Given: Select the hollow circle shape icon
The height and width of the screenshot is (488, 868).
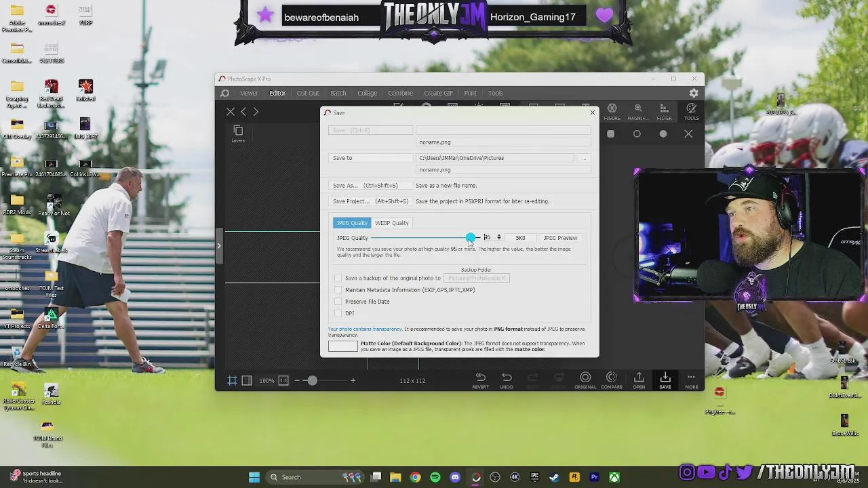Looking at the screenshot, I should [x=637, y=134].
